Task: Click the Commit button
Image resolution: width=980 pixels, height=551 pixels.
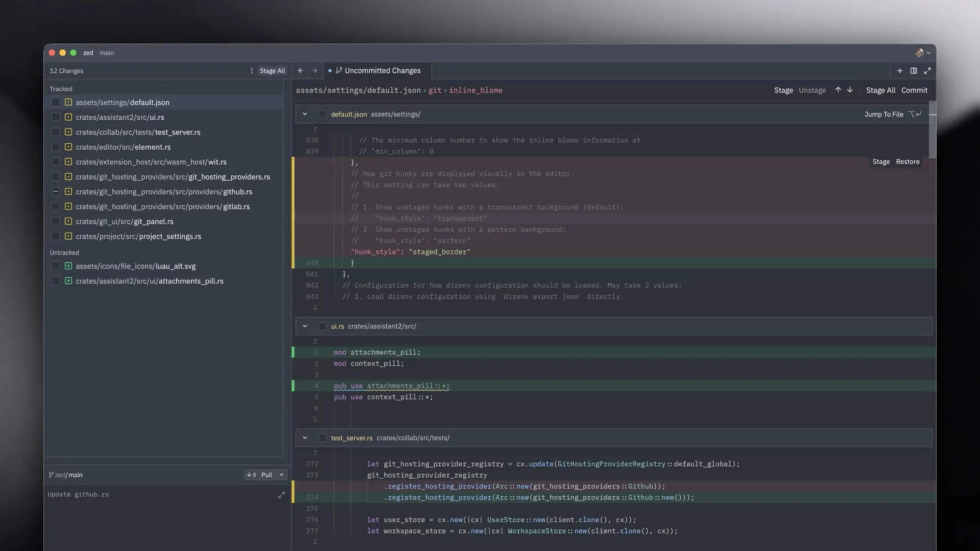Action: point(914,90)
